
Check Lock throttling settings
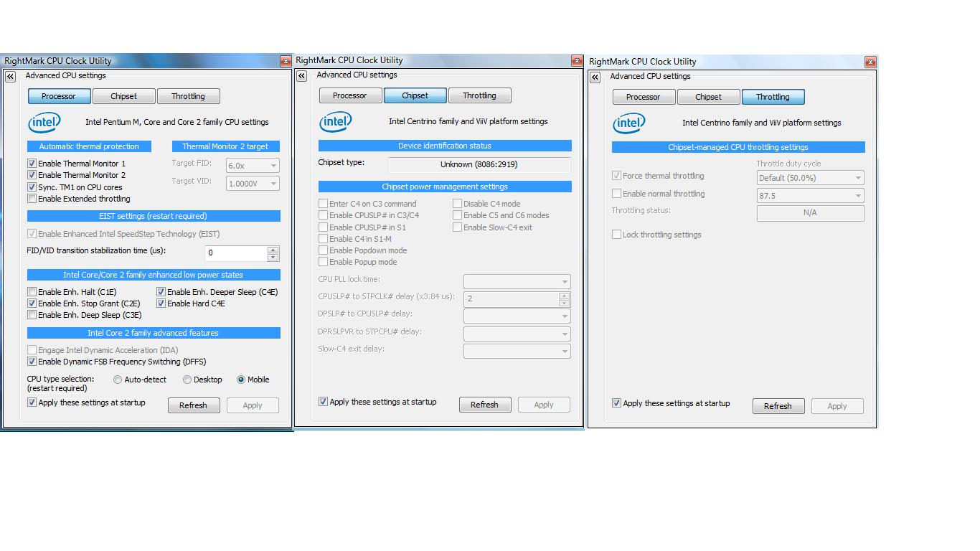(616, 235)
